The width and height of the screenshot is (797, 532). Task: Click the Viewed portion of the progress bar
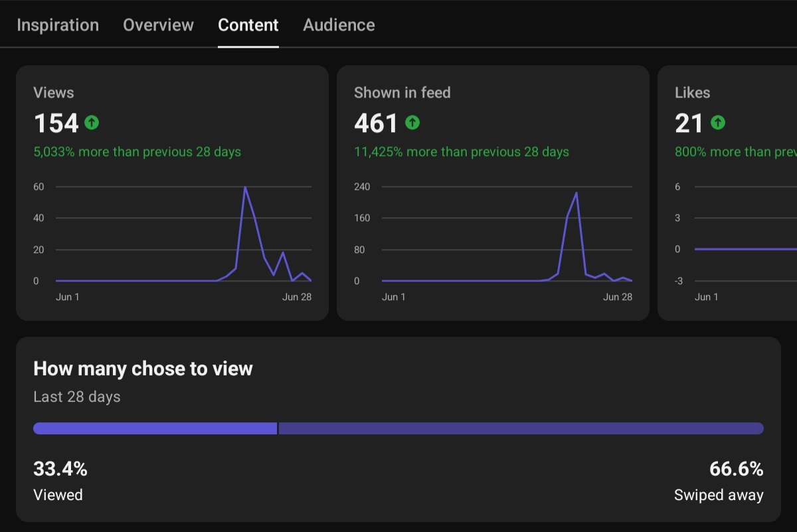[155, 428]
